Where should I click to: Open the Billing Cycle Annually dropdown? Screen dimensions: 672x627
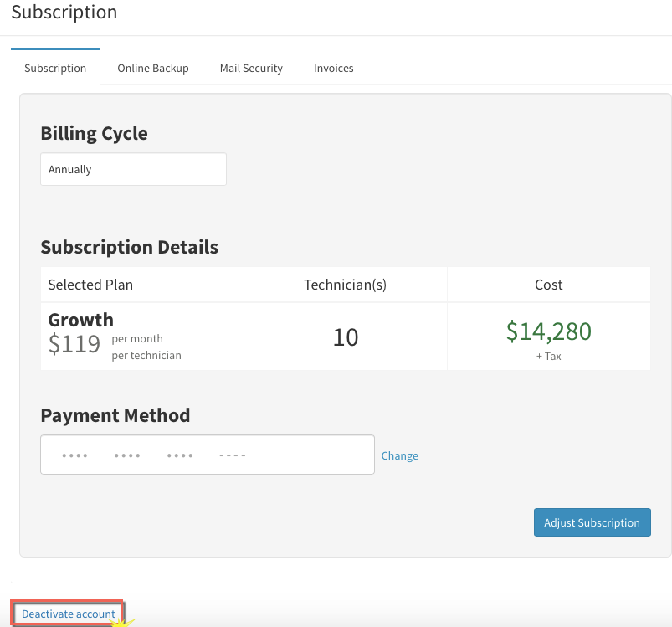click(133, 169)
